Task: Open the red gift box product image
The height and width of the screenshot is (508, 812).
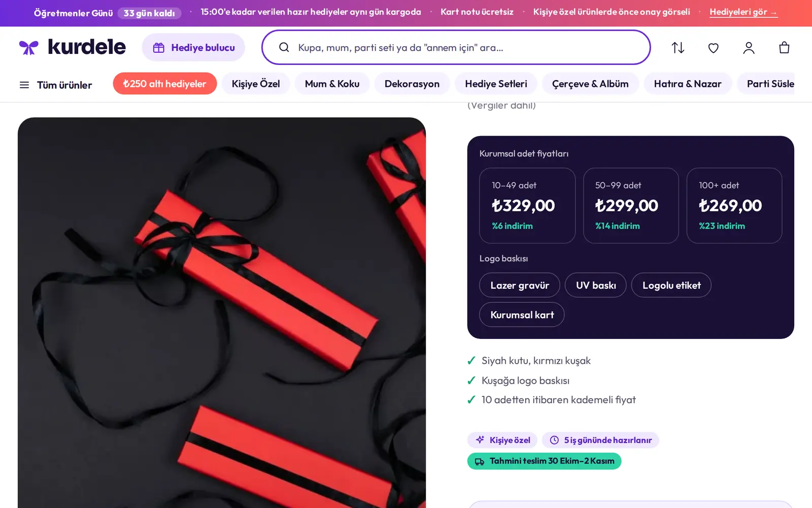Action: (x=222, y=313)
